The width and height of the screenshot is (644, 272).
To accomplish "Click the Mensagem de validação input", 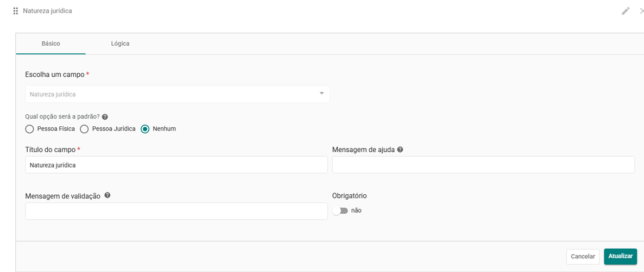I will [x=176, y=211].
